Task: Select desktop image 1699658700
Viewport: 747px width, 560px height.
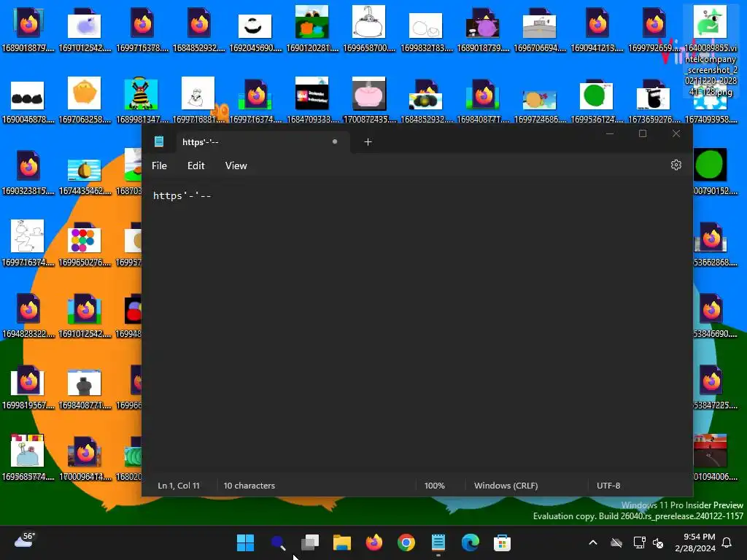Action: pos(368,29)
